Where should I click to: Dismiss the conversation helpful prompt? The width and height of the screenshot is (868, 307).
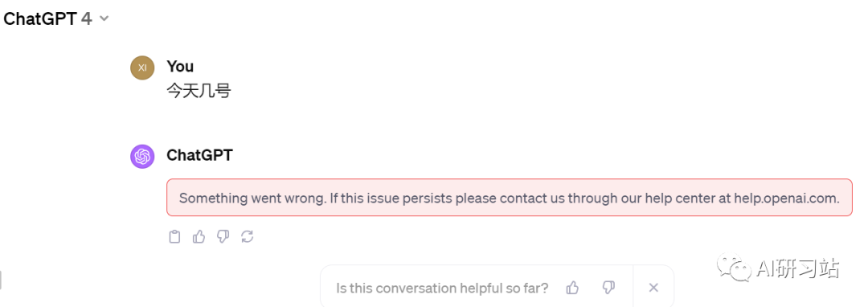point(653,288)
